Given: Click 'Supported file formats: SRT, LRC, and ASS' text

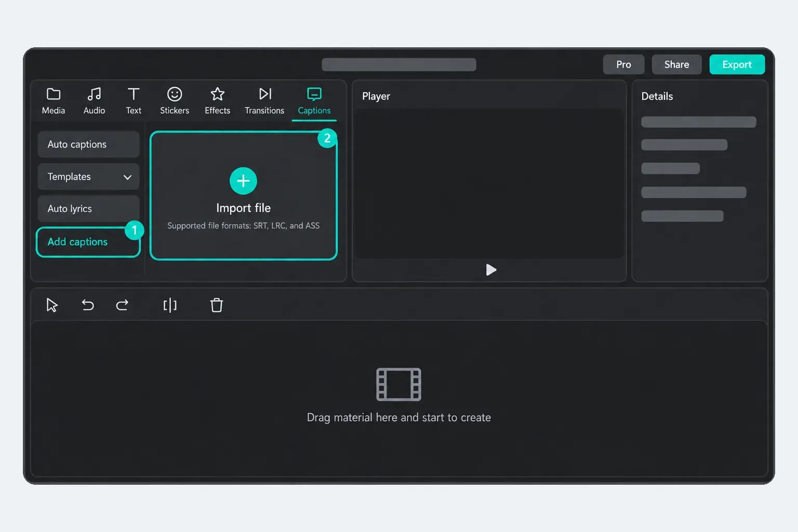Looking at the screenshot, I should click(x=243, y=225).
